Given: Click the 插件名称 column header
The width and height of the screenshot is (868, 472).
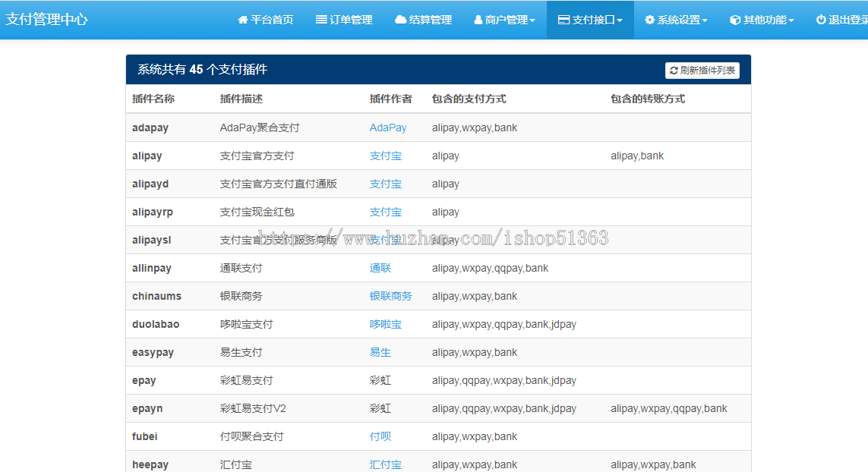Looking at the screenshot, I should [153, 99].
